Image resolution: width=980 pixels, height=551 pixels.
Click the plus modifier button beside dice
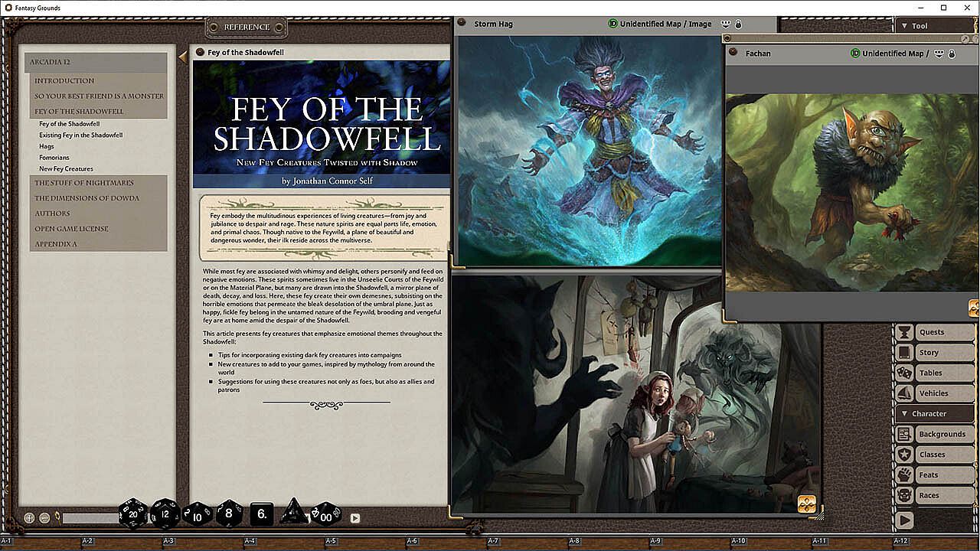pos(29,518)
